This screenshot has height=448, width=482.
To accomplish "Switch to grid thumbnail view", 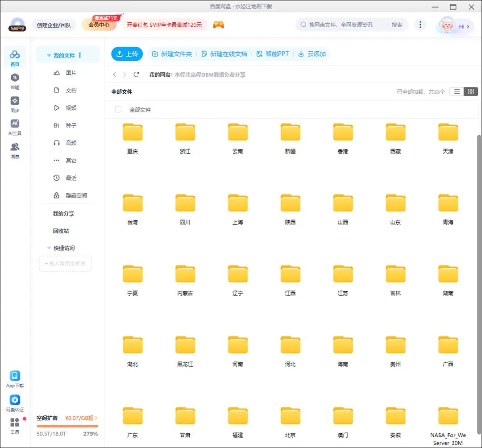I will pos(471,91).
